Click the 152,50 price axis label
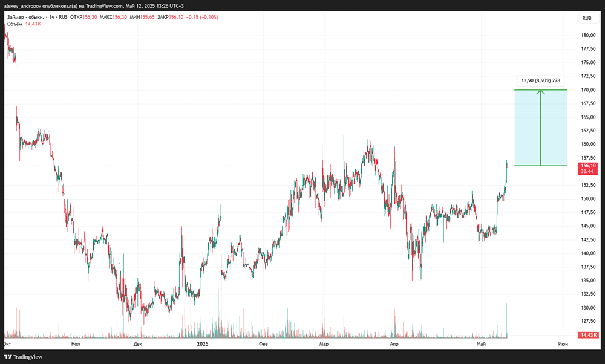 (x=588, y=185)
